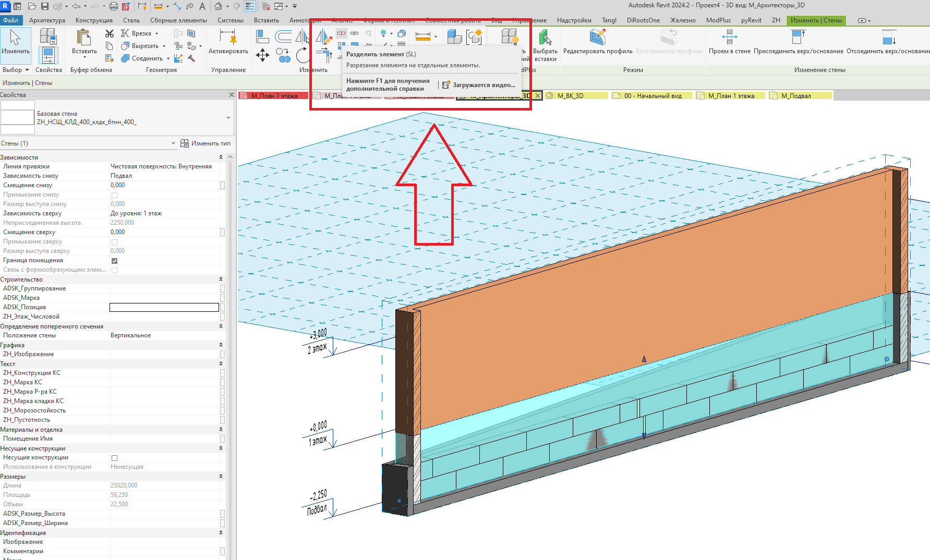This screenshot has width=930, height=560.
Task: Collapse the Несущие конструкции section header
Action: 221,448
